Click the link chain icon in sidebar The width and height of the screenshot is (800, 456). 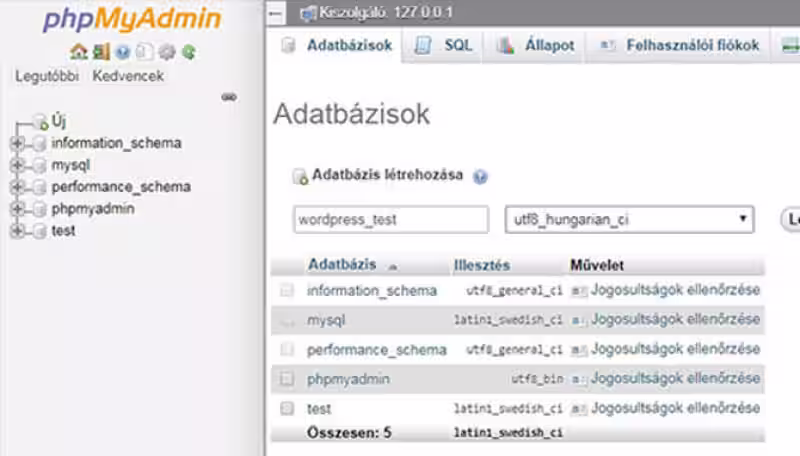click(229, 97)
